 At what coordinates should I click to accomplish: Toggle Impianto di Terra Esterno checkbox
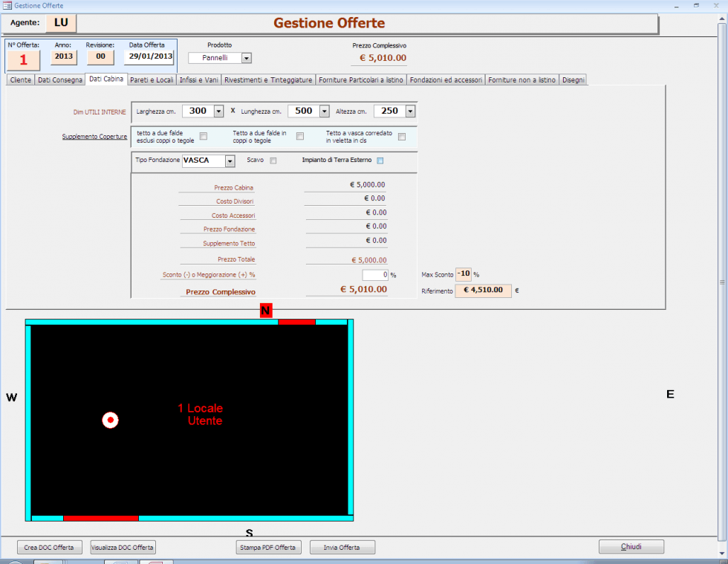pos(380,161)
